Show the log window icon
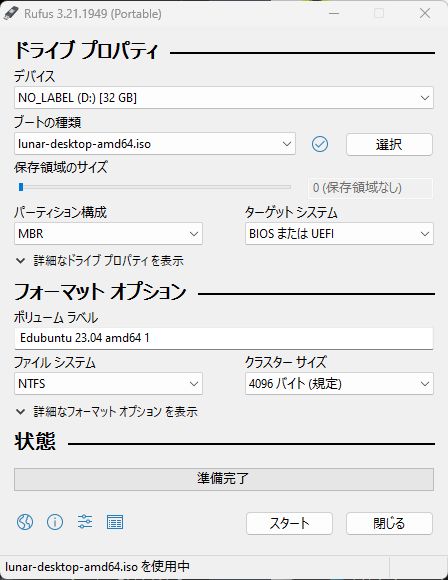Viewport: 448px width, 580px height. click(x=115, y=522)
